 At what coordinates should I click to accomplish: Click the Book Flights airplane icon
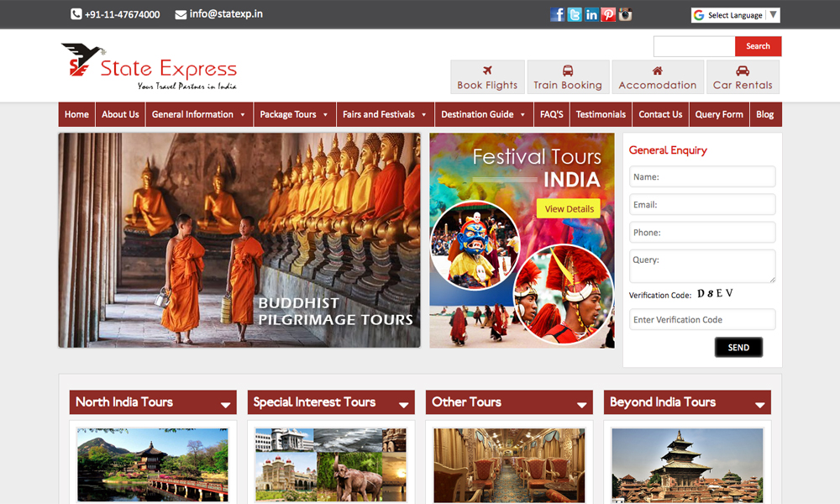(x=487, y=71)
